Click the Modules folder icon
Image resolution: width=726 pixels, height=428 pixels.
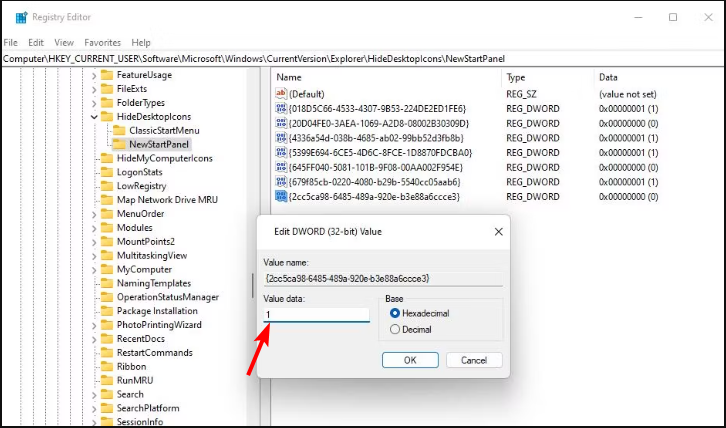pyautogui.click(x=107, y=227)
